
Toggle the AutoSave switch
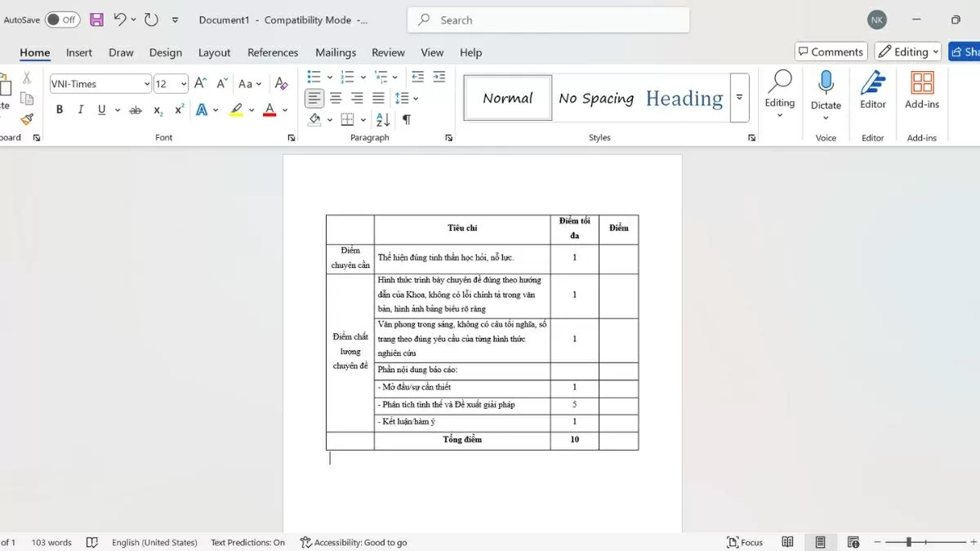click(62, 20)
